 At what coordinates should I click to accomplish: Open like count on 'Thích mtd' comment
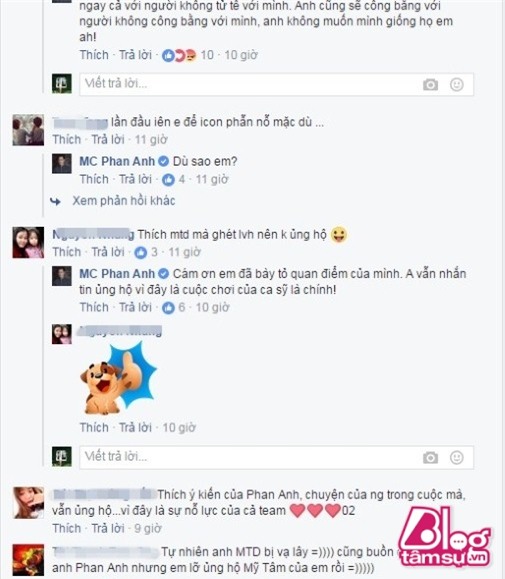tap(145, 252)
